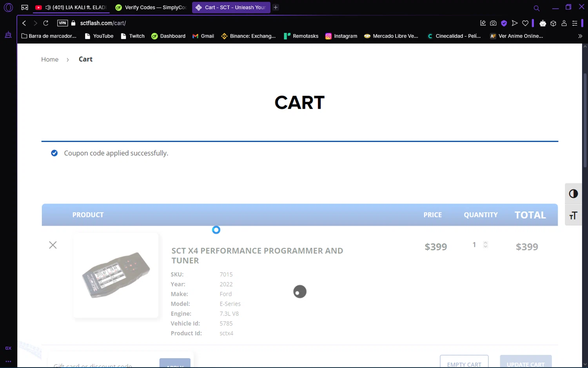
Task: Open the Mercado Libre bookmark
Action: [391, 36]
